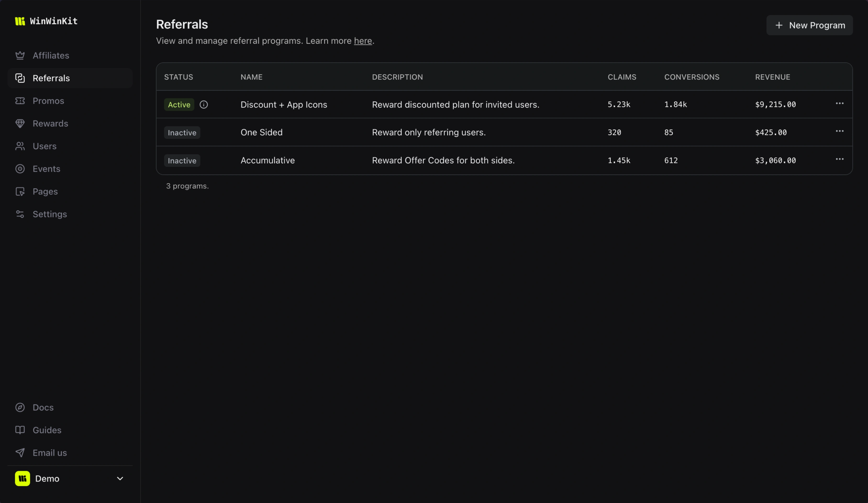The width and height of the screenshot is (868, 503).
Task: Navigate to the Referrals section
Action: pyautogui.click(x=52, y=78)
